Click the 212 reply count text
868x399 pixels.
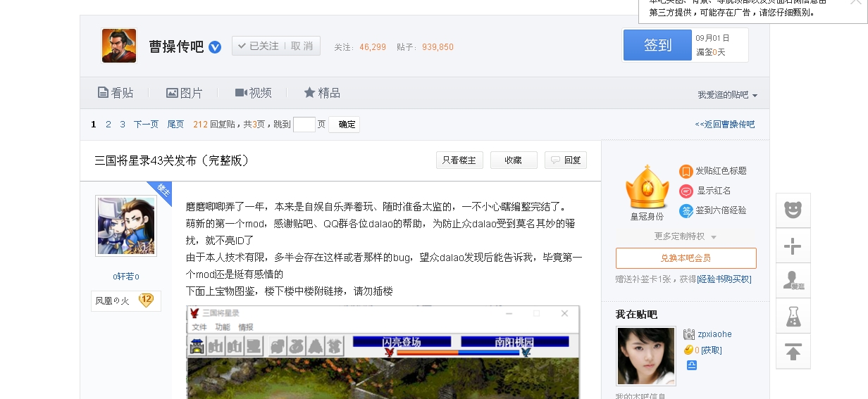point(200,125)
